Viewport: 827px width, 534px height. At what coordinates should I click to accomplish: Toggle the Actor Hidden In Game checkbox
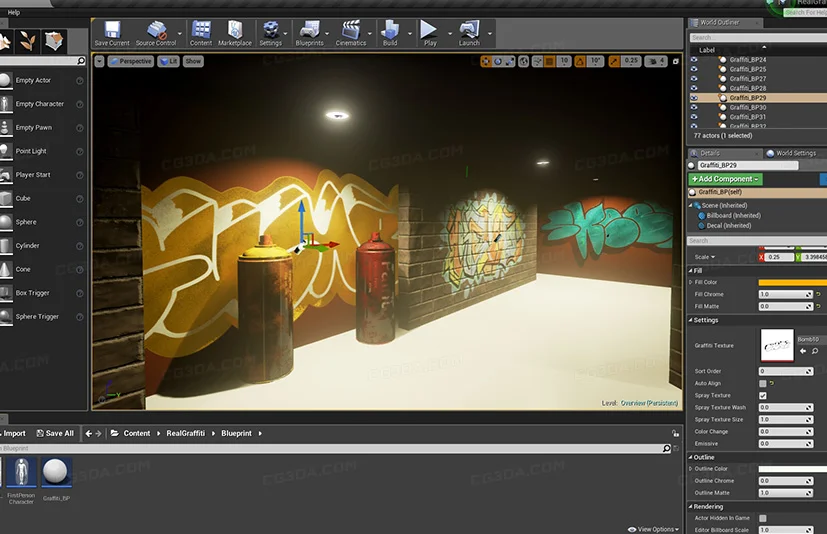(763, 518)
